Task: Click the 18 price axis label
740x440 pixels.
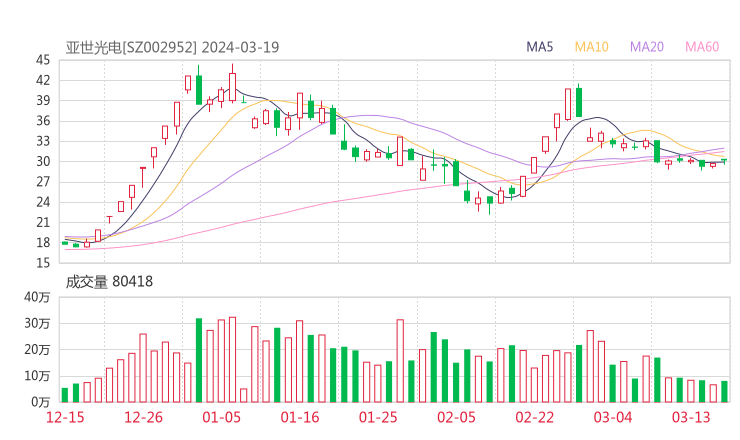Action: pos(43,243)
